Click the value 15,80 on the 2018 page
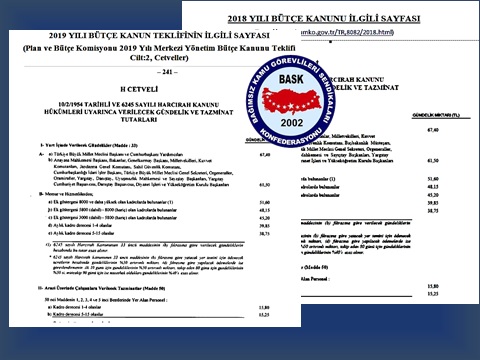Screen dimensions: 480x360 (x=433, y=286)
